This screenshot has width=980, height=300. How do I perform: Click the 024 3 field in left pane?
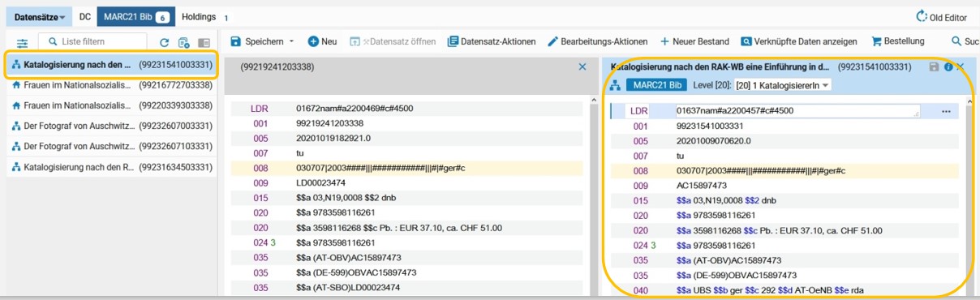(406, 243)
